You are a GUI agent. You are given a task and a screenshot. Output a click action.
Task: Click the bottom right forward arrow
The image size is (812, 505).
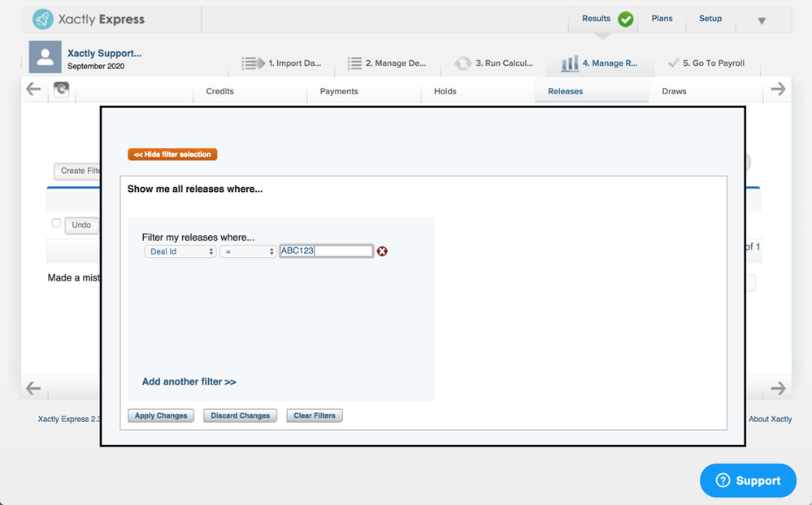click(778, 388)
